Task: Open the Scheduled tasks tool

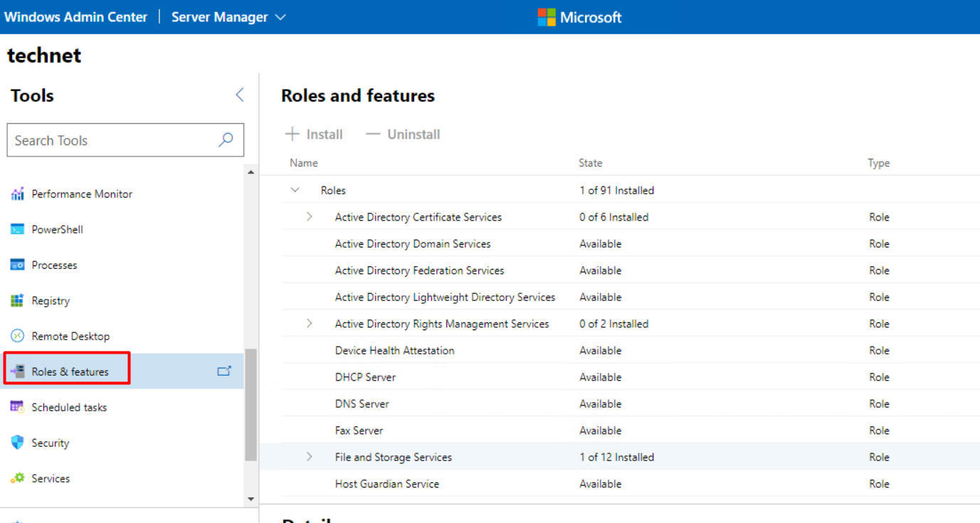Action: (69, 406)
